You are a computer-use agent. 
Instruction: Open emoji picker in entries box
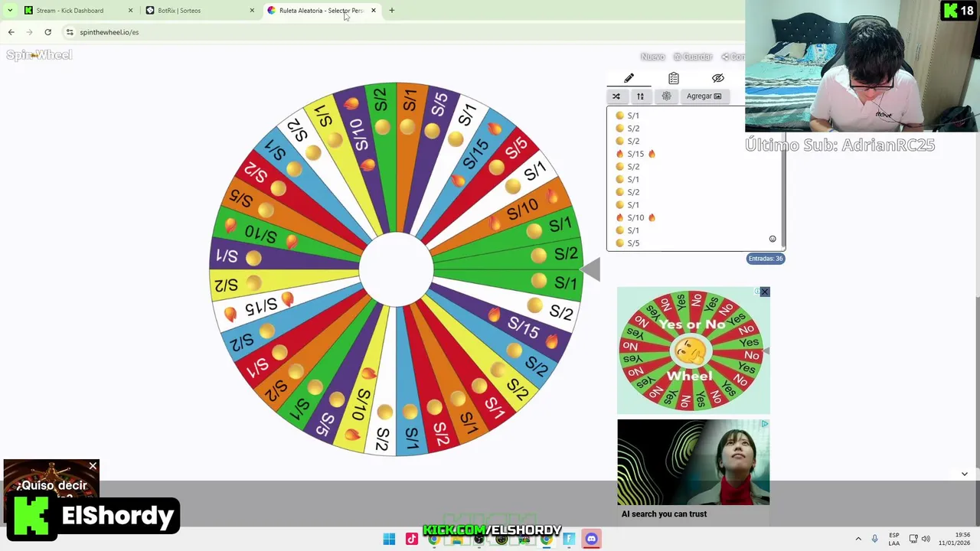(773, 239)
